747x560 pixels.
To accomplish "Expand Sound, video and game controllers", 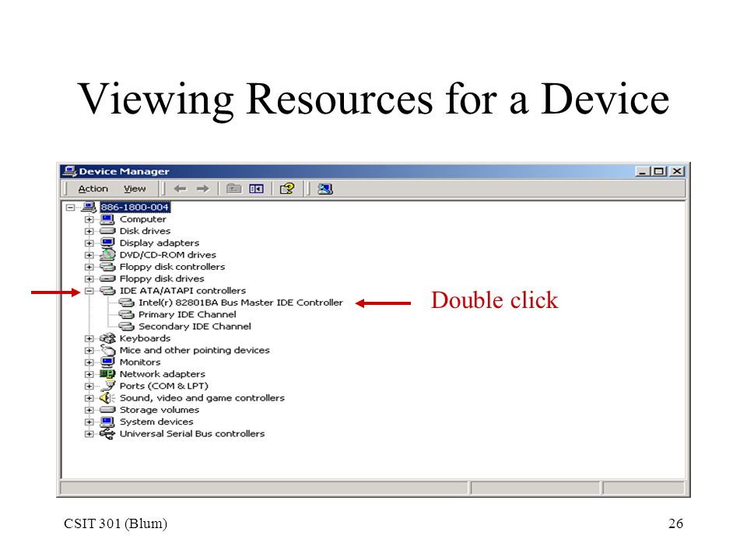I will point(89,398).
